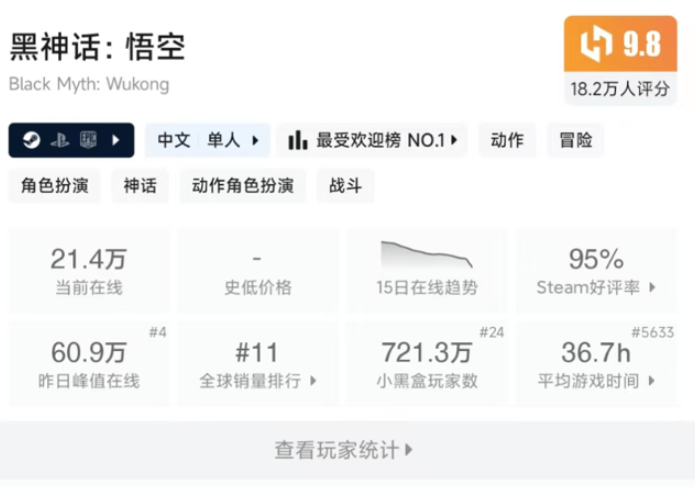Expand the 平均游戏时间 arrow

pos(652,380)
